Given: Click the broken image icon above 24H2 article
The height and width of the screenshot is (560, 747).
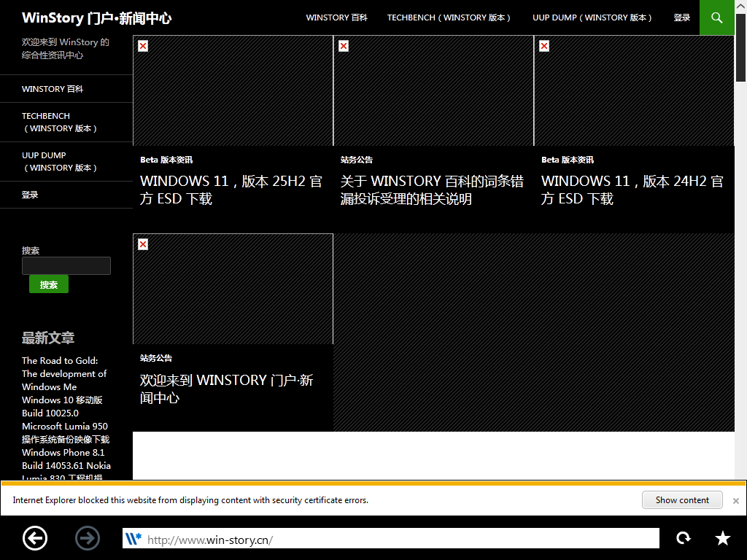Looking at the screenshot, I should click(544, 46).
